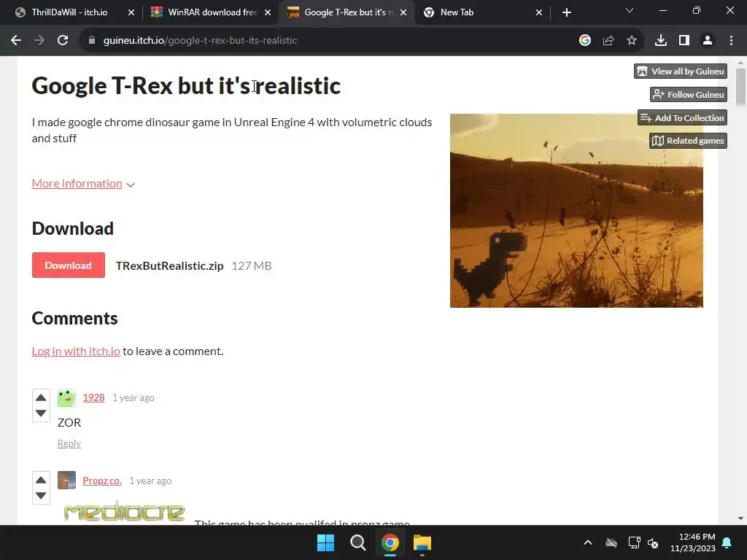Viewport: 747px width, 560px height.
Task: Open 1928's frog avatar
Action: [66, 397]
